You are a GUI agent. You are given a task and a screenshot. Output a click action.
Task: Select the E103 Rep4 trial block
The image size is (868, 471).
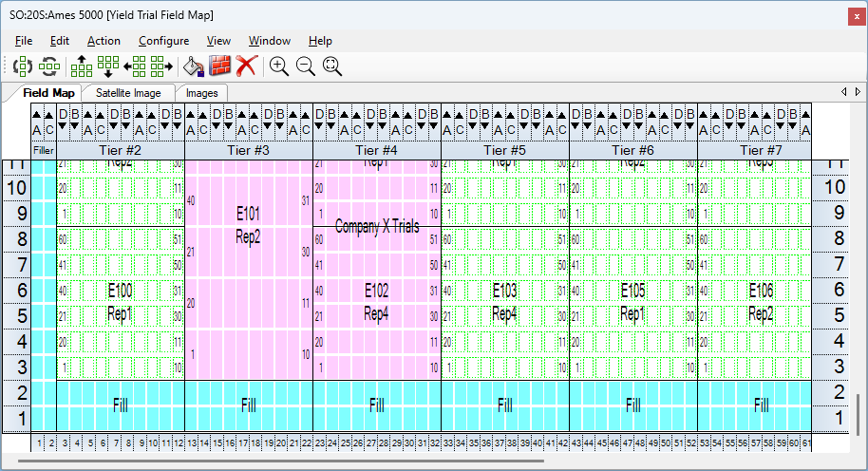click(505, 303)
